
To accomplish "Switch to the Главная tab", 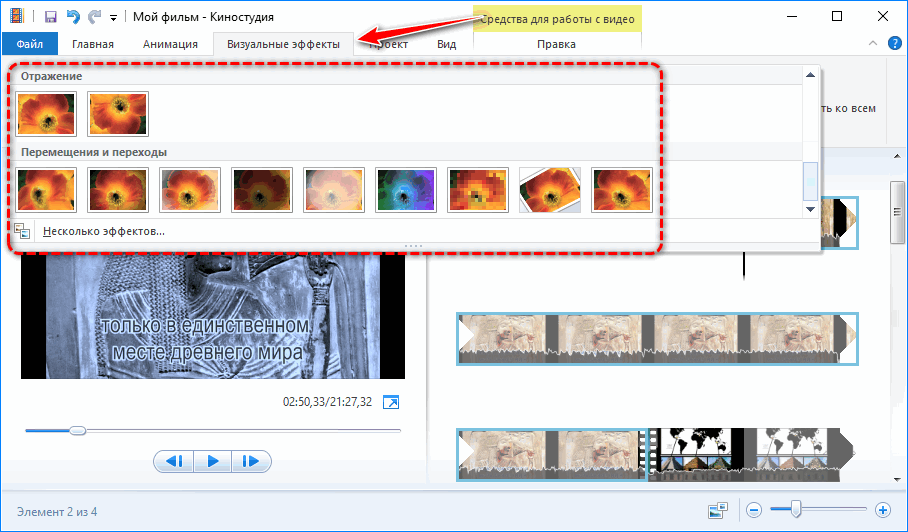I will click(x=93, y=44).
